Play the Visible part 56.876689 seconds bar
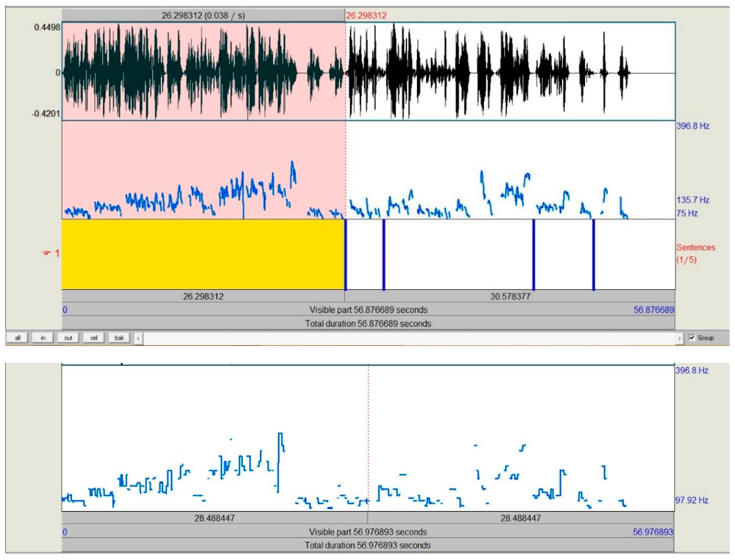This screenshot has width=735, height=560. [x=368, y=310]
